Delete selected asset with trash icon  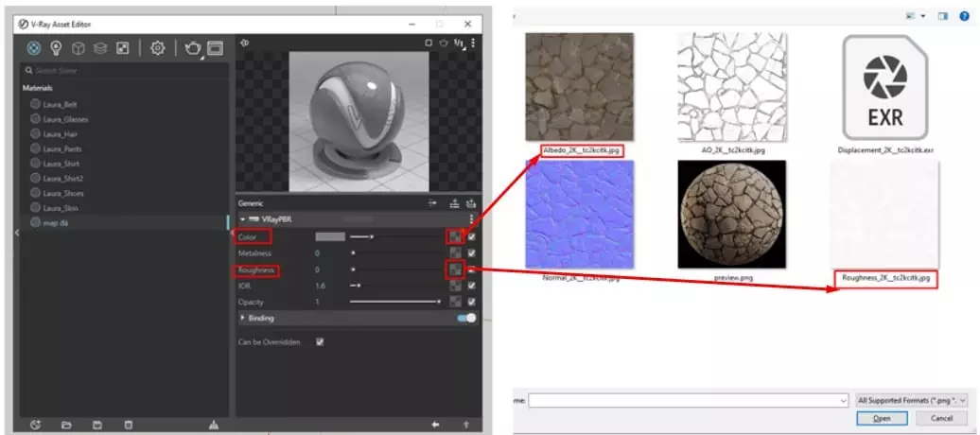pos(129,425)
